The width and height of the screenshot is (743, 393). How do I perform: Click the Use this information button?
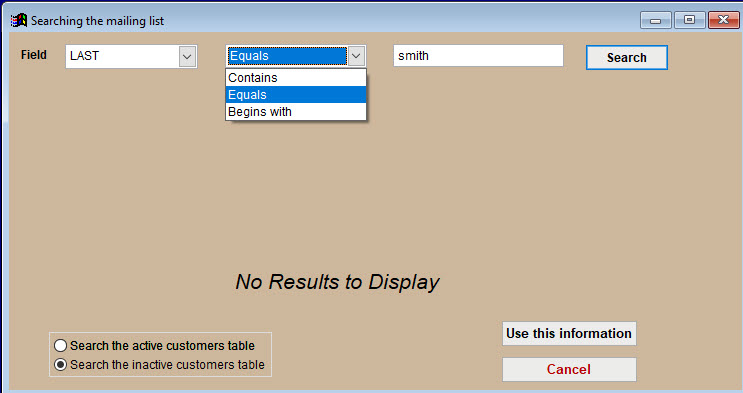[569, 334]
